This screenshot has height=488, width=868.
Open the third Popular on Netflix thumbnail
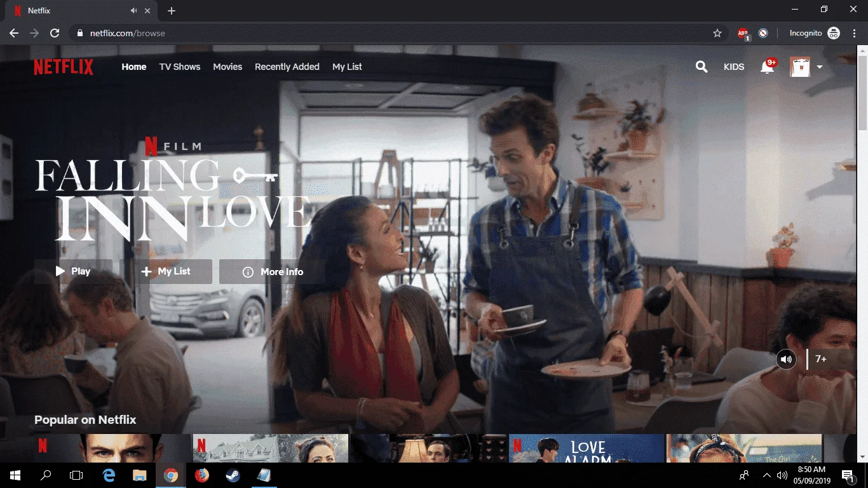click(x=428, y=448)
